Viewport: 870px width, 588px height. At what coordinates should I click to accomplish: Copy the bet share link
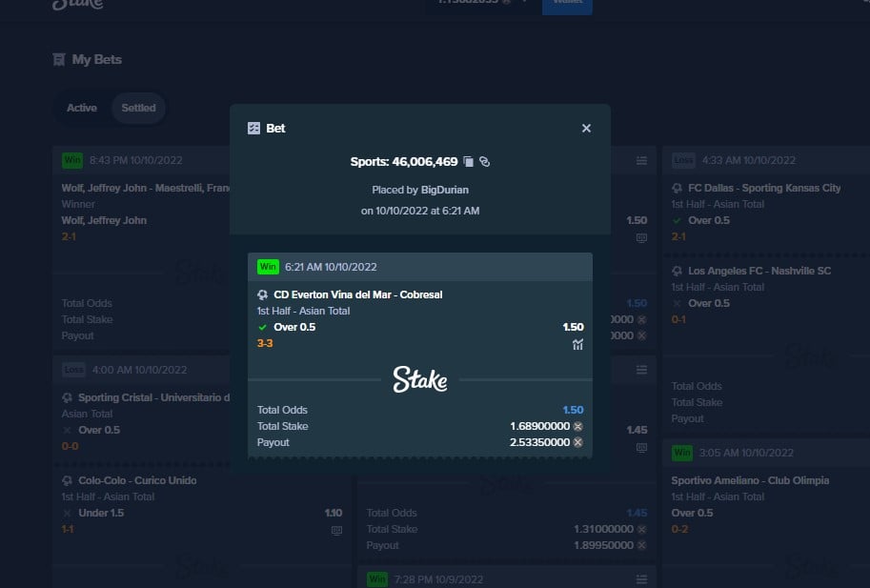tap(484, 161)
